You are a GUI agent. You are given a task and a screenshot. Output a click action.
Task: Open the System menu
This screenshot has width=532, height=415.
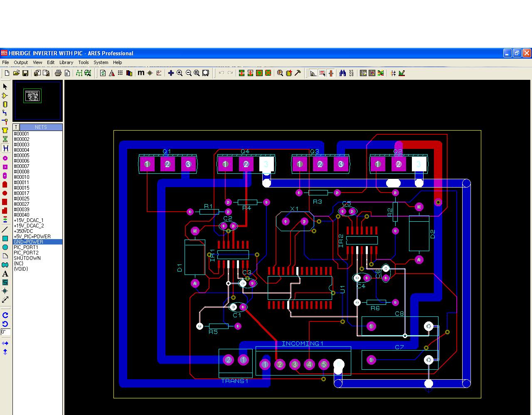point(101,62)
